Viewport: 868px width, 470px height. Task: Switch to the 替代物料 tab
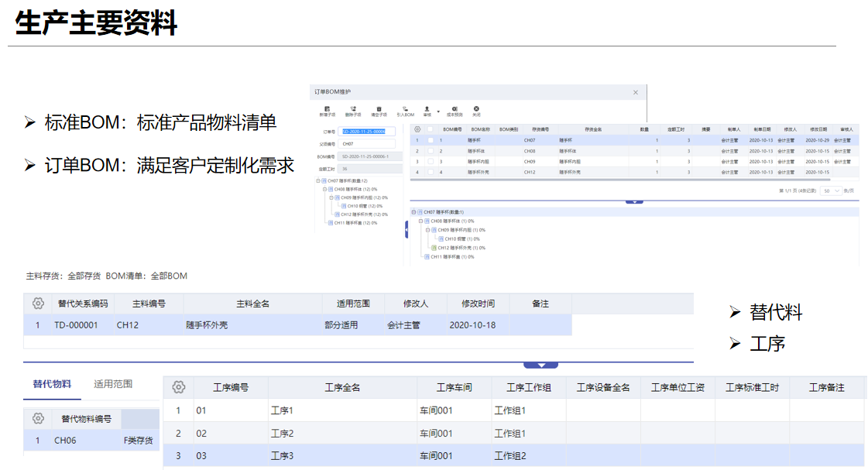(x=52, y=383)
